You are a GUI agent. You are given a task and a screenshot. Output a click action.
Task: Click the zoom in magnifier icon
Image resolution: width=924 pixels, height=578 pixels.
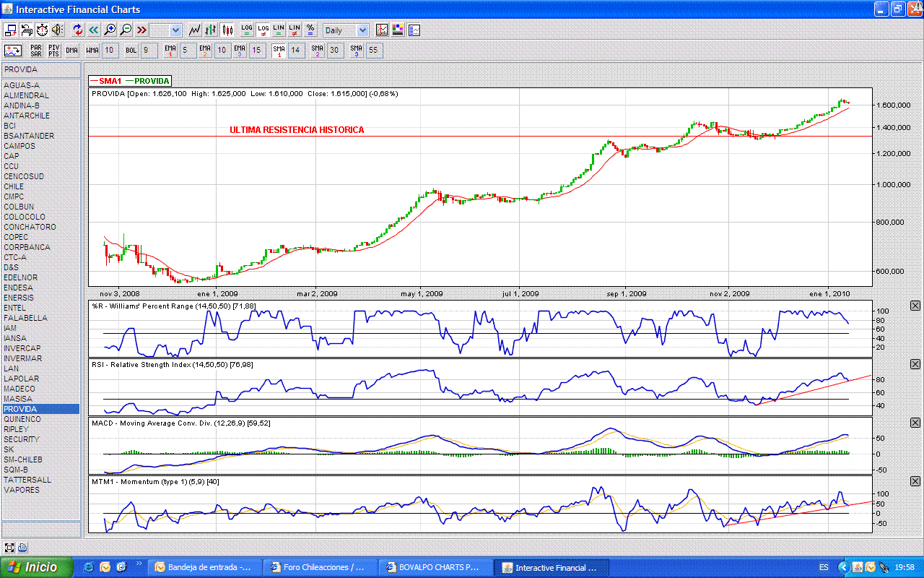(x=110, y=30)
